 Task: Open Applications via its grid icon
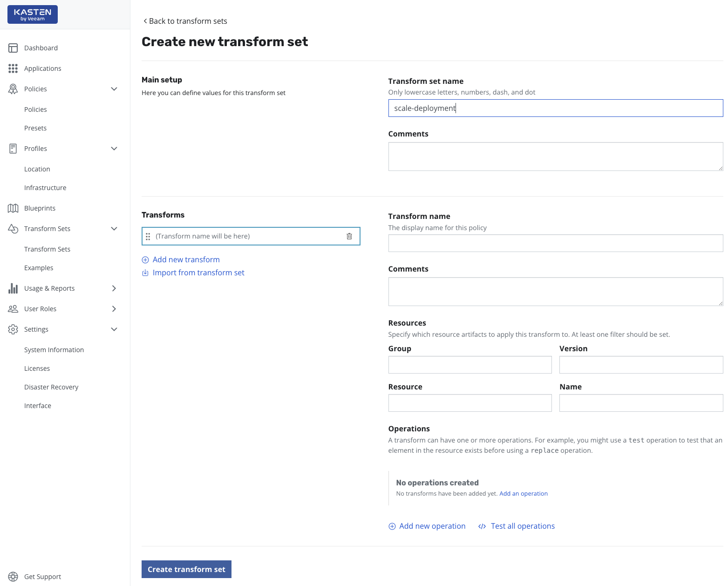click(13, 68)
